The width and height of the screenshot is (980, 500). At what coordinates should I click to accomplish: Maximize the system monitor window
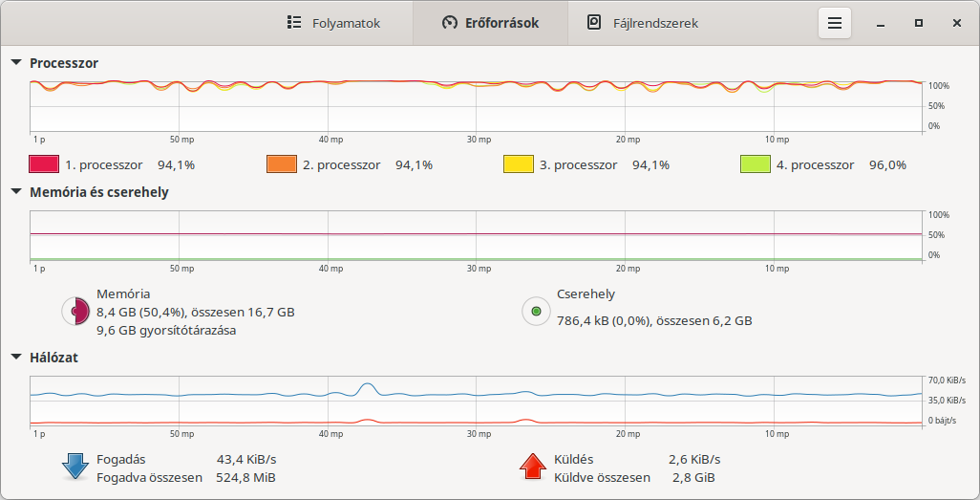(919, 23)
